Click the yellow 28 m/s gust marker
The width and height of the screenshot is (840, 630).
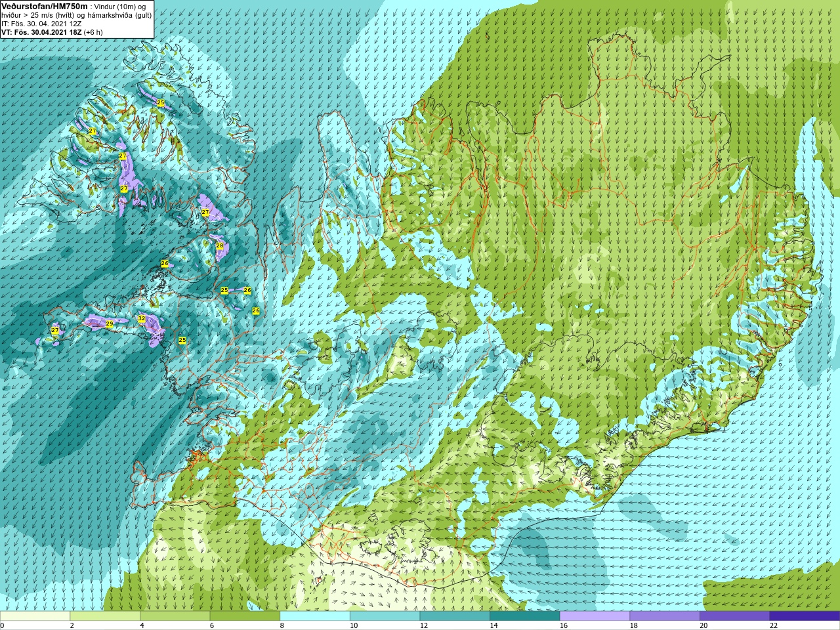pos(220,246)
